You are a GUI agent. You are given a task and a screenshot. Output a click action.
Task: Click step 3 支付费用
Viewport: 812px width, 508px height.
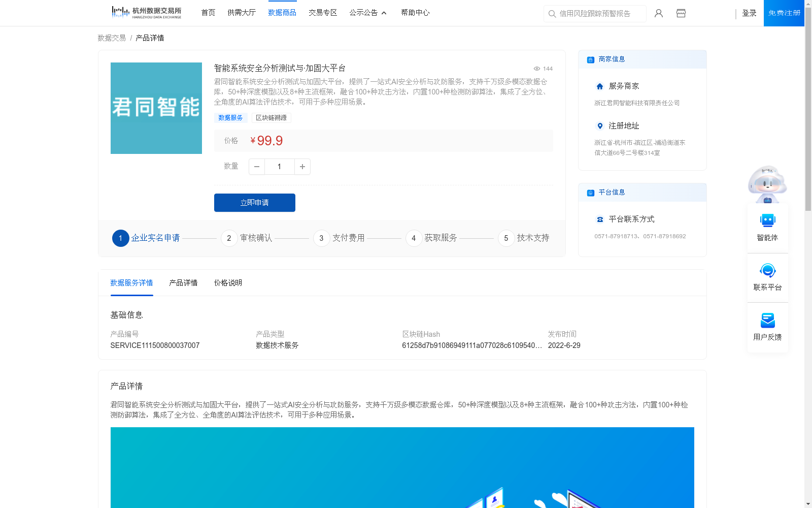tap(339, 238)
